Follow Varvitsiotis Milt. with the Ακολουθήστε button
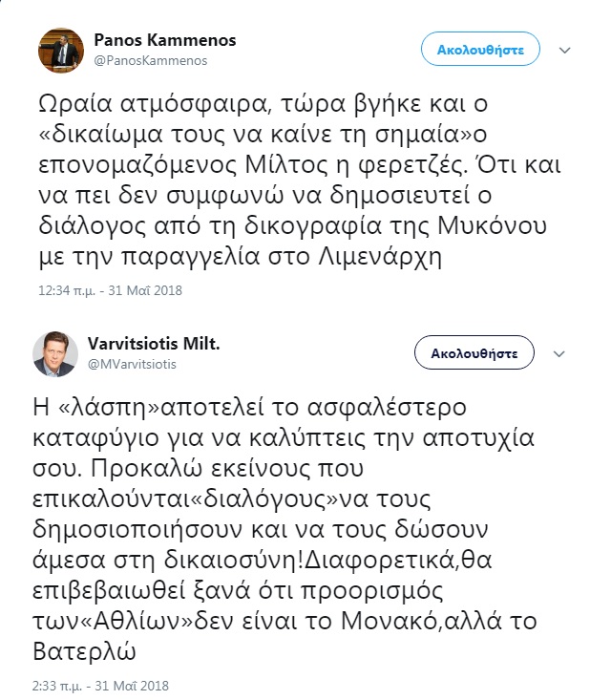 (474, 352)
